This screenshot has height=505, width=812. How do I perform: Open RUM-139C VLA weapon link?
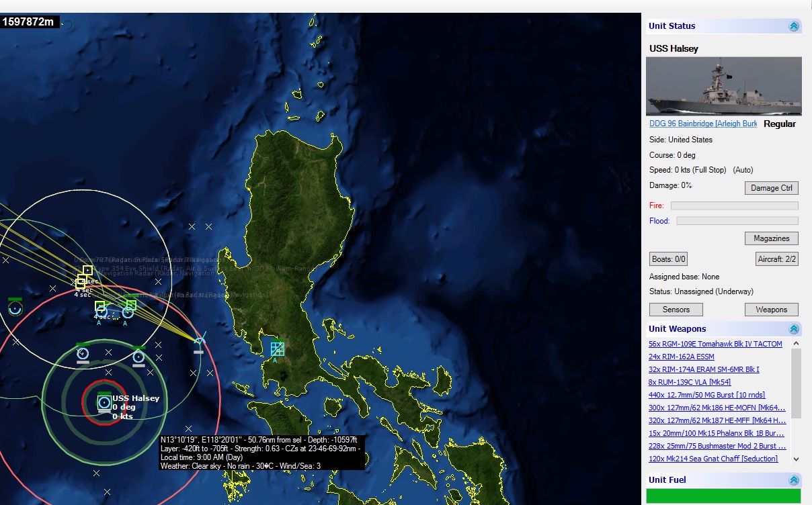coord(690,382)
